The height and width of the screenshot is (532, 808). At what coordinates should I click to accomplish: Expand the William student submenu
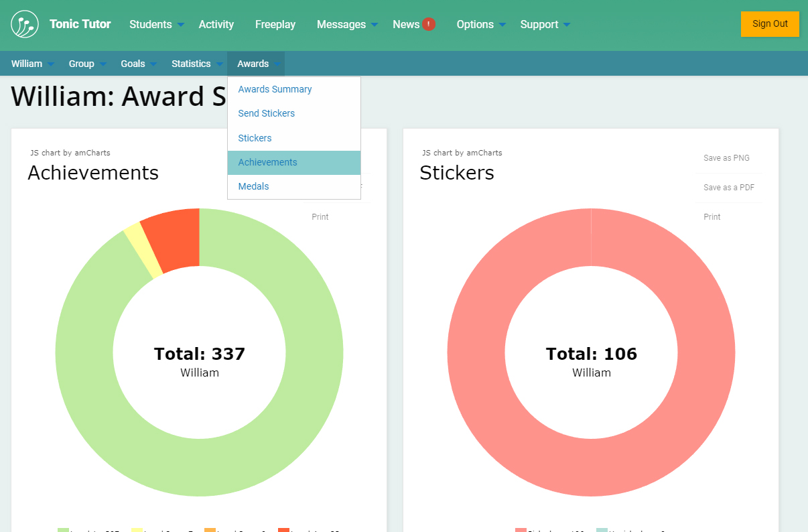[32, 64]
